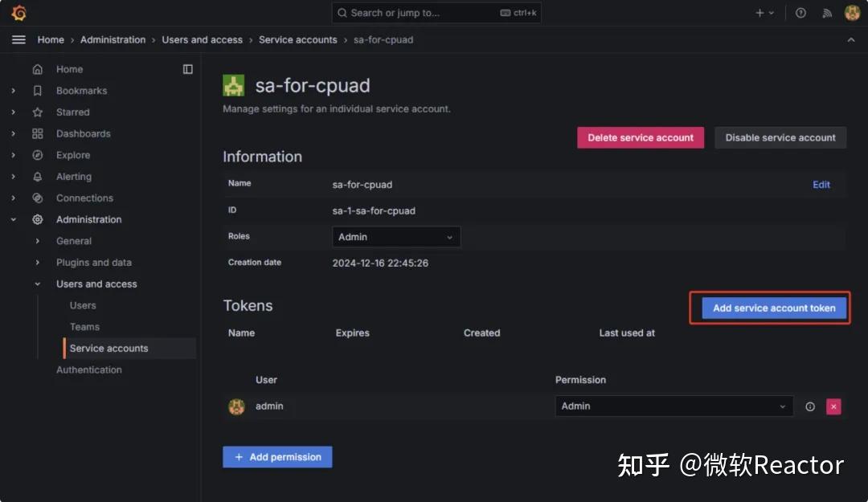868x502 pixels.
Task: Select Teams in the sidebar menu
Action: coord(84,326)
